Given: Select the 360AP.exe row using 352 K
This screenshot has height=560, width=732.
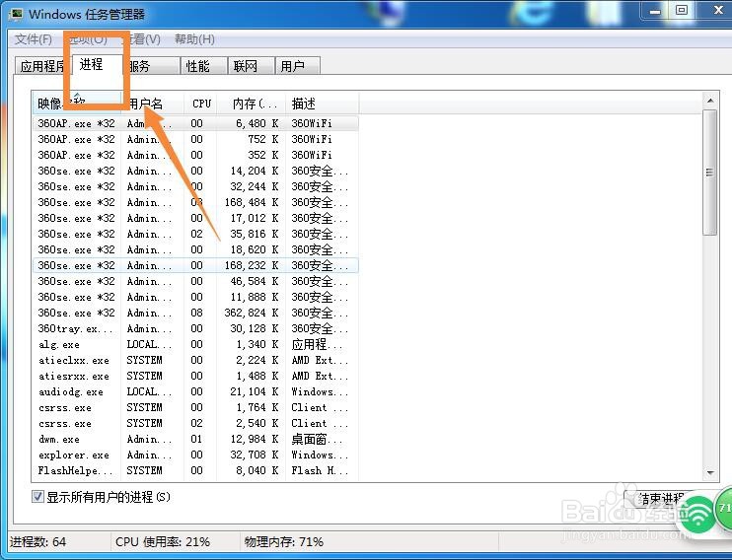Looking at the screenshot, I should [x=196, y=155].
